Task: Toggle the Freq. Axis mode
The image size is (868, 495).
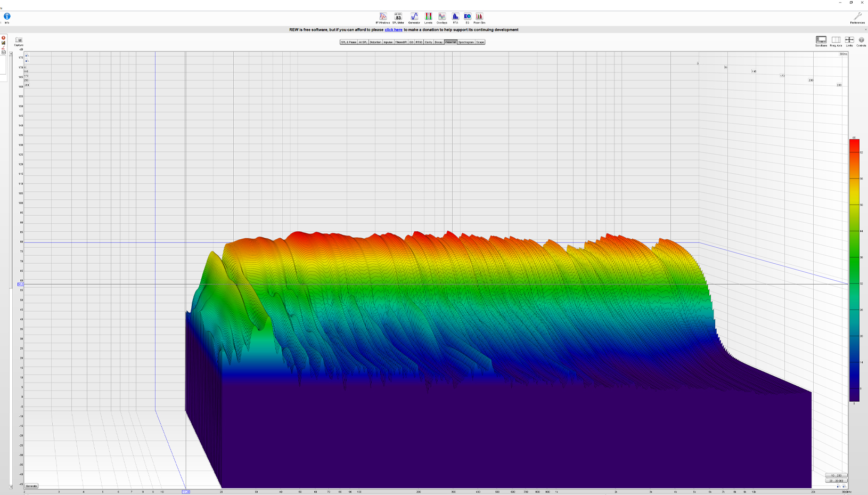Action: 836,40
